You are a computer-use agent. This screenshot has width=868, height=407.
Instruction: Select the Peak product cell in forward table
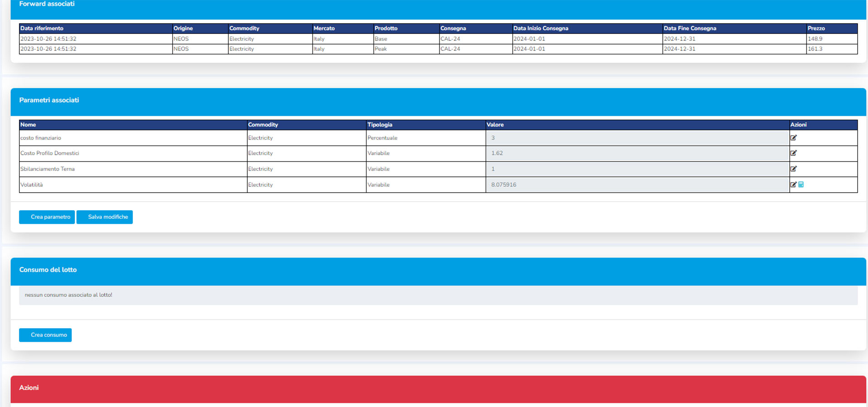(381, 49)
